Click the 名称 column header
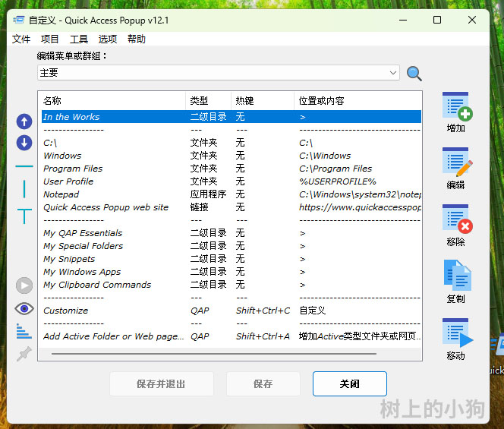The height and width of the screenshot is (429, 504). [111, 100]
